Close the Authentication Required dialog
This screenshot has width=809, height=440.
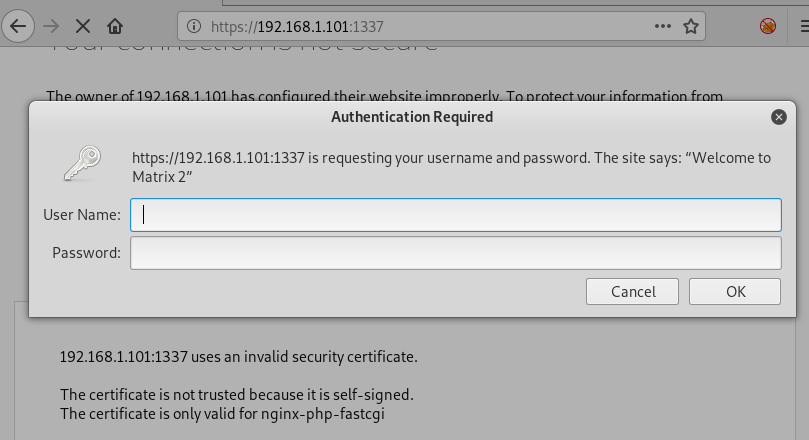pos(778,117)
